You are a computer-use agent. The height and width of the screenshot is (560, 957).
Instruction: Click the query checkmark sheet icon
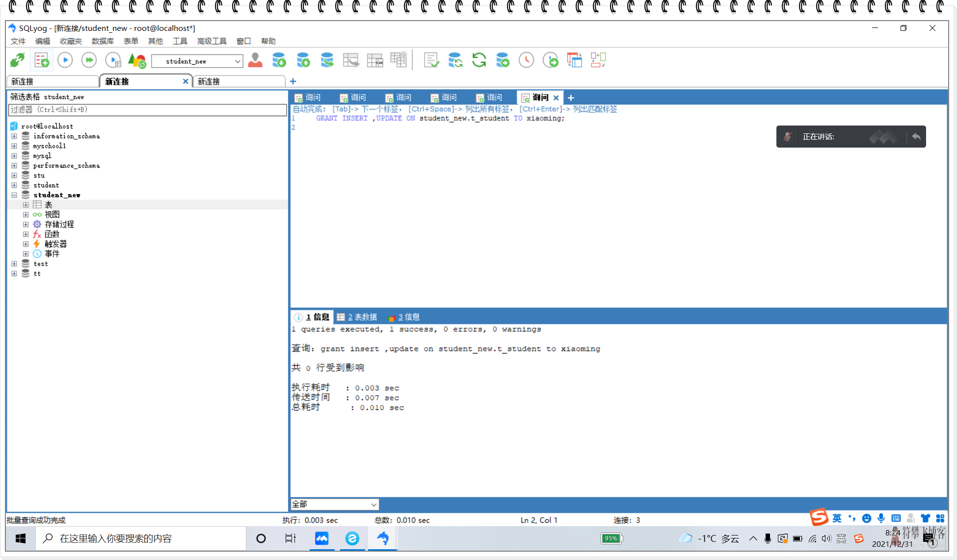click(x=431, y=60)
